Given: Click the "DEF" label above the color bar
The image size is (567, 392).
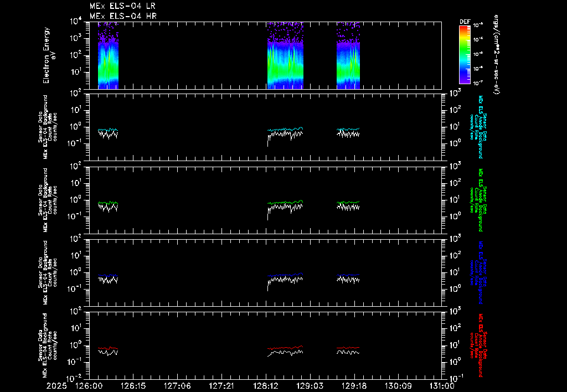Looking at the screenshot, I should 465,22.
